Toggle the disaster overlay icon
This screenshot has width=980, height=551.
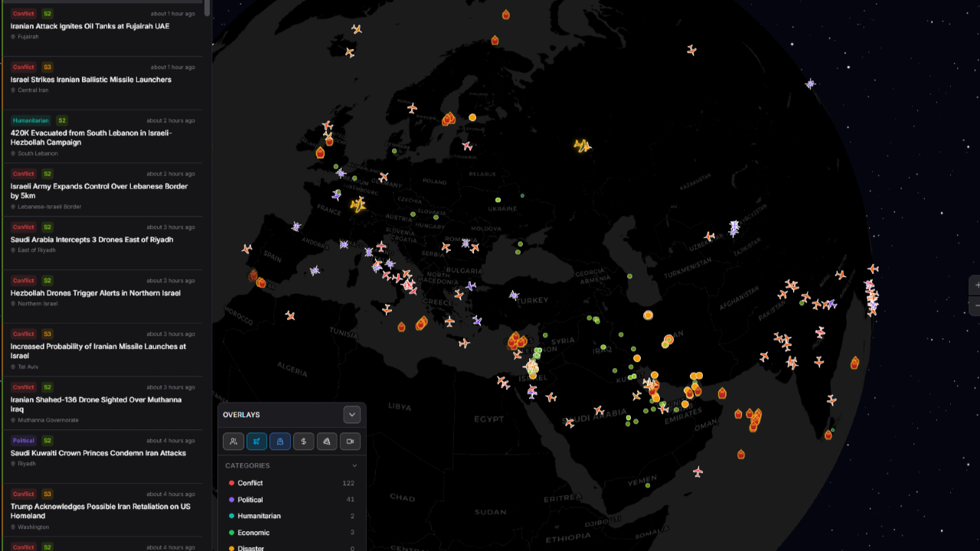point(327,442)
